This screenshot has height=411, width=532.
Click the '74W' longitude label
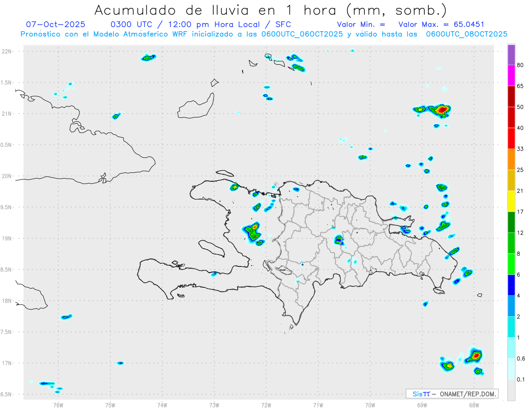(x=162, y=405)
